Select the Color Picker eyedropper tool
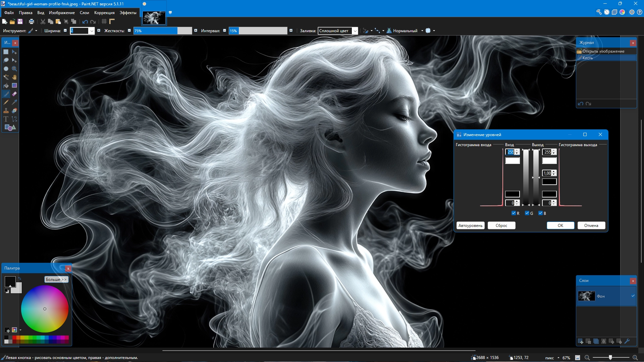Viewport: 644px width, 362px height. 14,102
